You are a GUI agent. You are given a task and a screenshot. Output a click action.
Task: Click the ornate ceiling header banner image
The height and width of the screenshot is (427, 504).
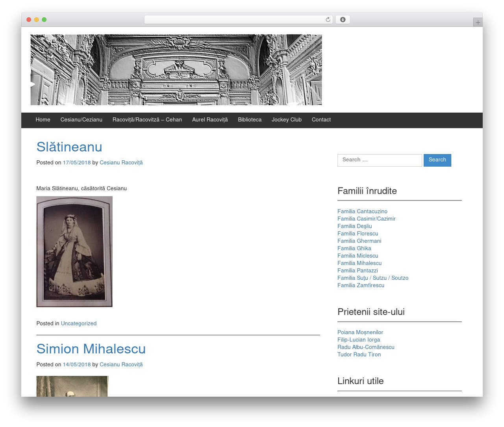pyautogui.click(x=176, y=70)
